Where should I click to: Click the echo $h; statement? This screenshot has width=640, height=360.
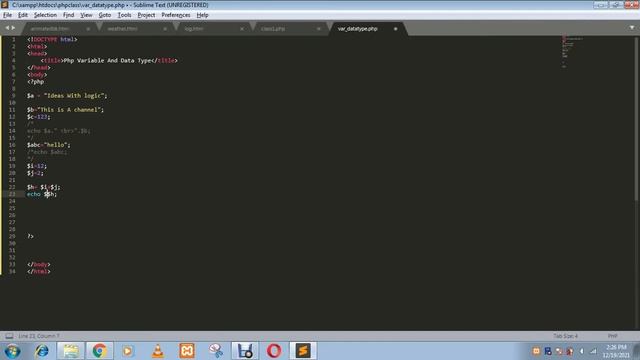coord(42,194)
